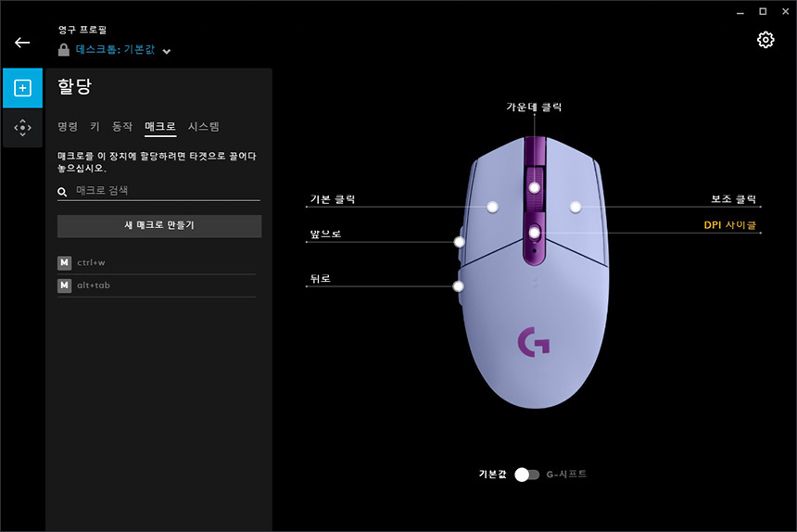
Task: Select the secondary click button dot on mouse
Action: click(x=576, y=207)
